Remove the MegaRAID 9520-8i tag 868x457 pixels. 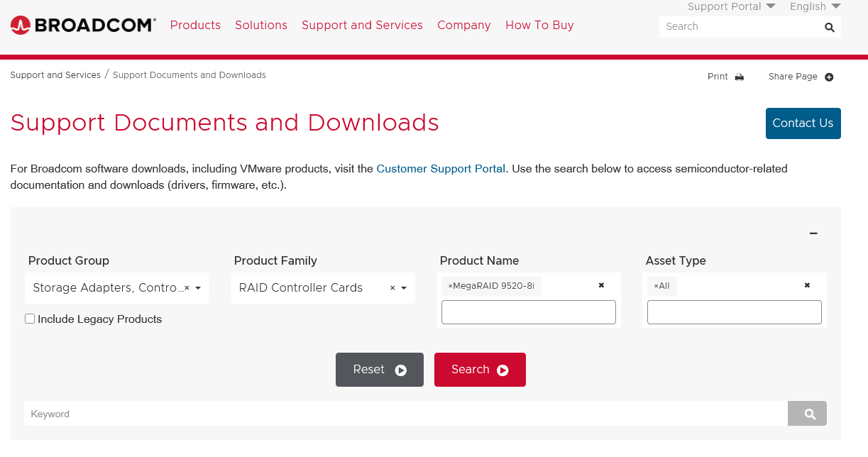[451, 286]
